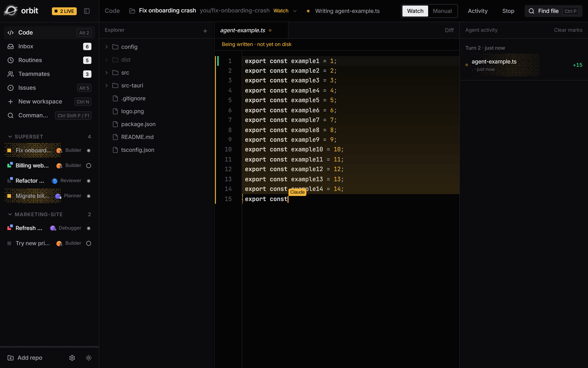Open the Code breadcrumb in top bar
Image resolution: width=588 pixels, height=368 pixels.
(x=112, y=11)
